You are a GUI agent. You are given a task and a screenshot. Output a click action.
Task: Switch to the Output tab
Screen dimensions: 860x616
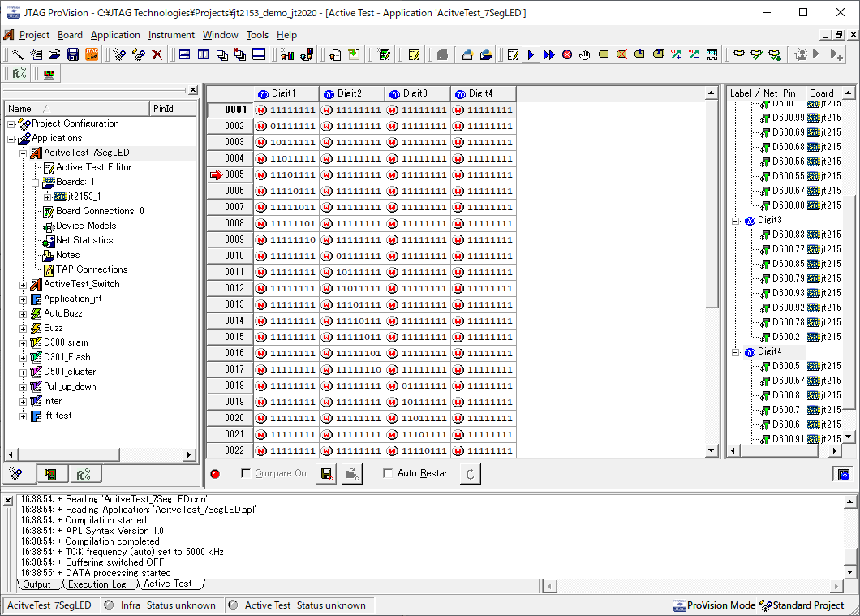(37, 584)
